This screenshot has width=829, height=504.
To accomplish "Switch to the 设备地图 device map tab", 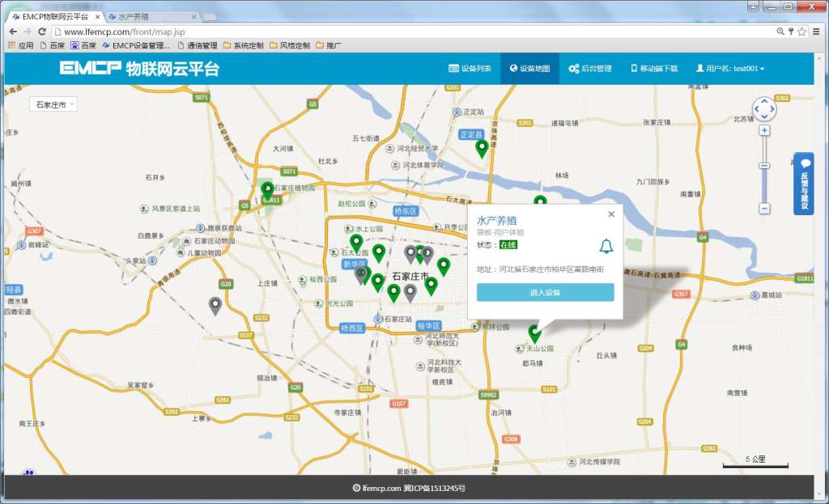I will click(529, 68).
